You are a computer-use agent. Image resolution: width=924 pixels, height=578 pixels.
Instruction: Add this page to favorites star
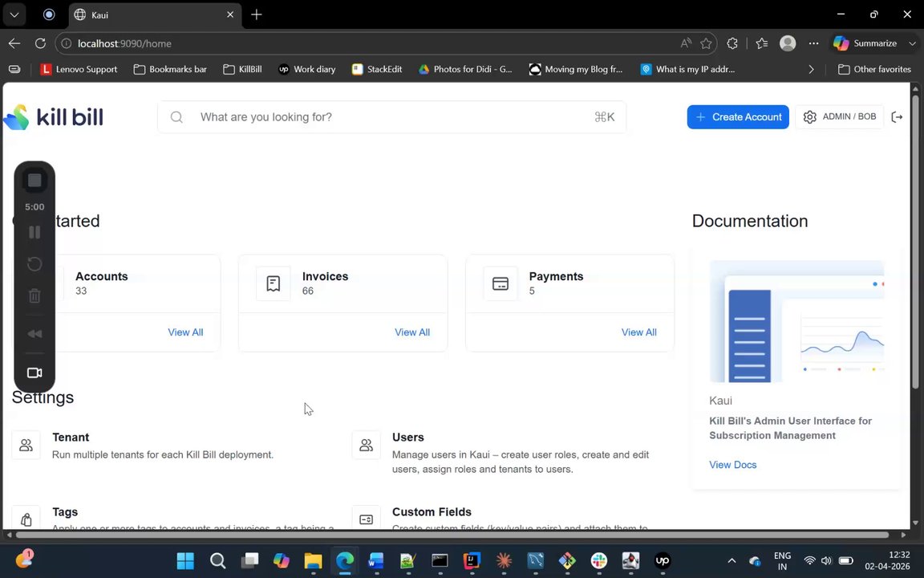(706, 43)
